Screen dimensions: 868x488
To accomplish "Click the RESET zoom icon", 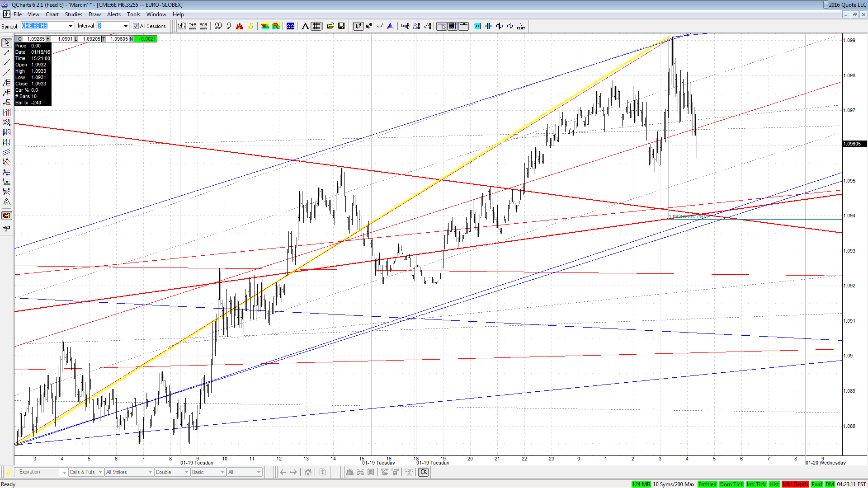I will (x=521, y=26).
